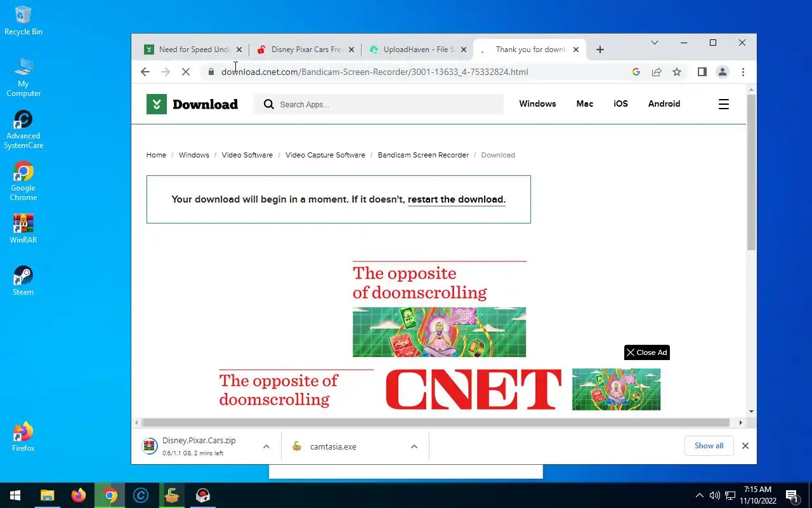Screen dimensions: 812x508
Task: Click the vertical page scrollbar
Action: [751, 171]
